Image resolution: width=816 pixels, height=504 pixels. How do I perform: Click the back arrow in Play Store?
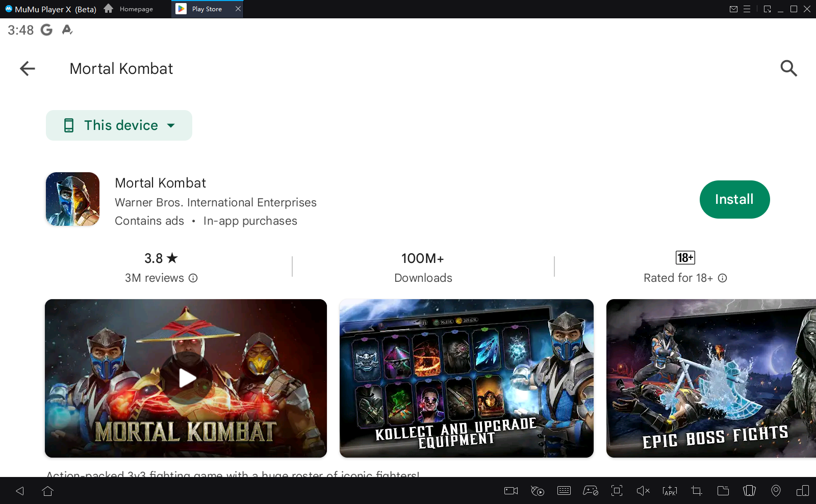(x=28, y=68)
